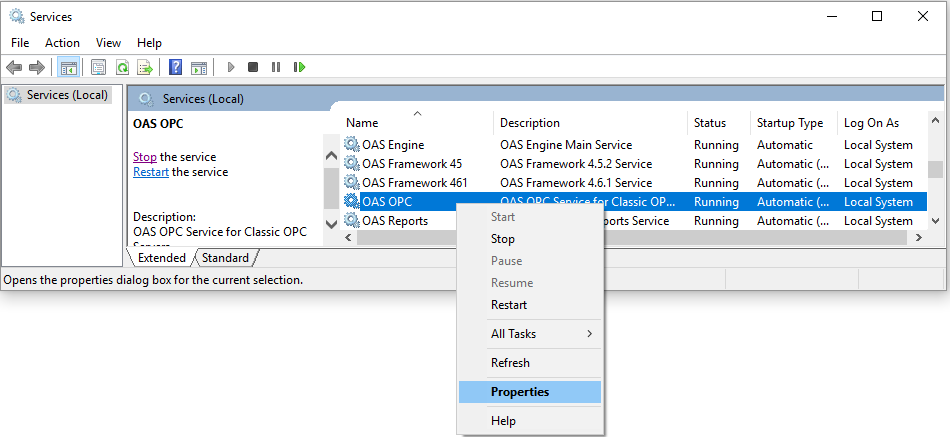950x437 pixels.
Task: Click the list's vertical scrollbar down arrow
Action: click(935, 221)
